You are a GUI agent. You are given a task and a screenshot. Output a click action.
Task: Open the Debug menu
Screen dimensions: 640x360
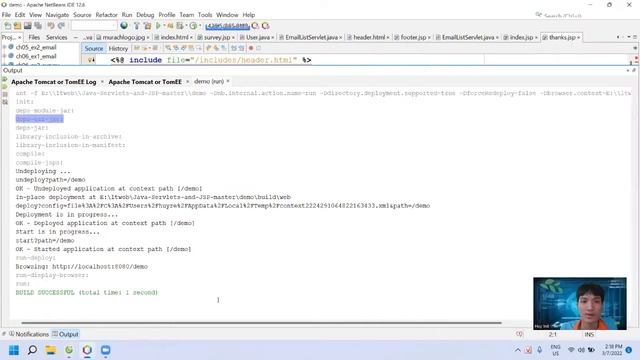[x=145, y=15]
